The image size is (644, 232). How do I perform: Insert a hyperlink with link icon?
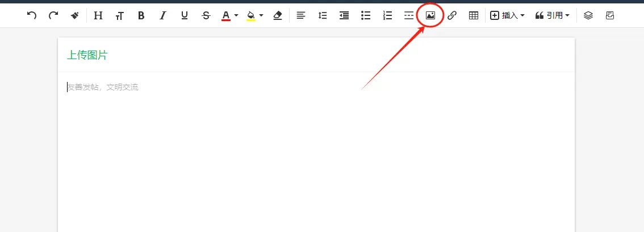[452, 15]
